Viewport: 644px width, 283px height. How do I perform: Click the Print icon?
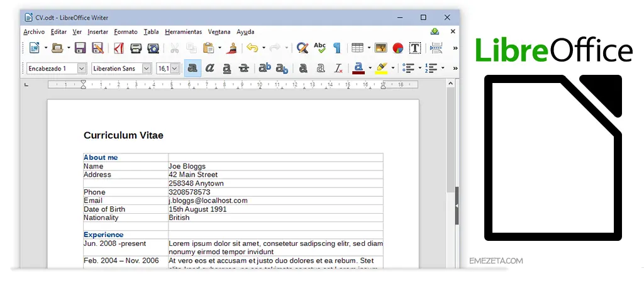click(x=136, y=48)
